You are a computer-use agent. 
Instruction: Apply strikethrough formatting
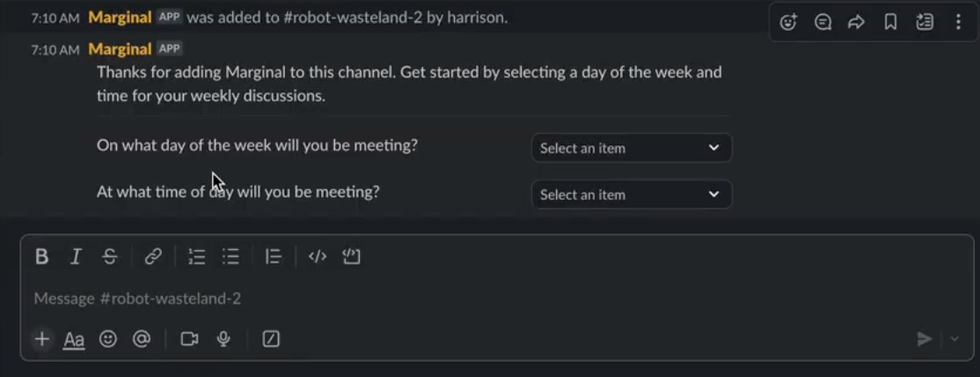110,256
